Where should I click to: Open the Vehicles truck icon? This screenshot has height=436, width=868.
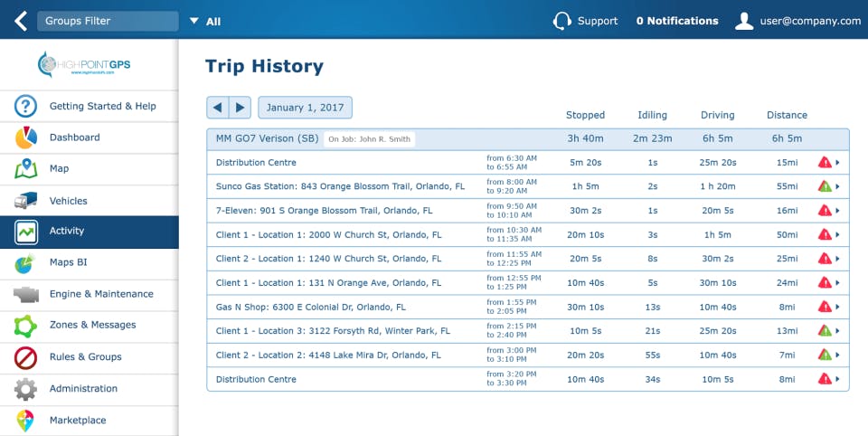[25, 201]
